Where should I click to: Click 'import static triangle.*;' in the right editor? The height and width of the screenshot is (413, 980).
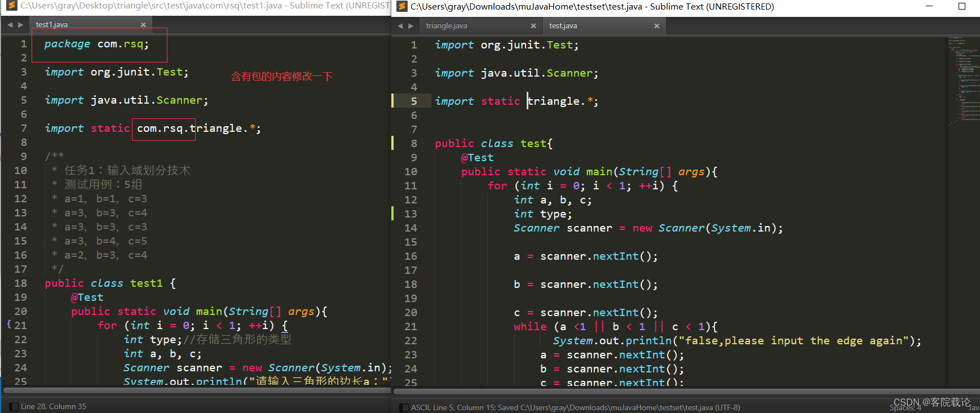click(x=517, y=101)
